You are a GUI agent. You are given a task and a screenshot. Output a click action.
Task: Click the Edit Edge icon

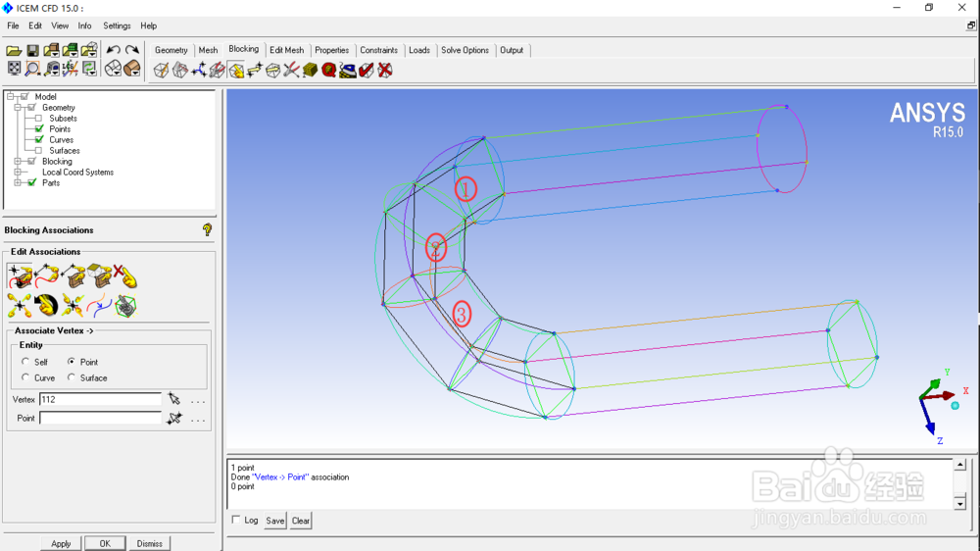coord(291,70)
